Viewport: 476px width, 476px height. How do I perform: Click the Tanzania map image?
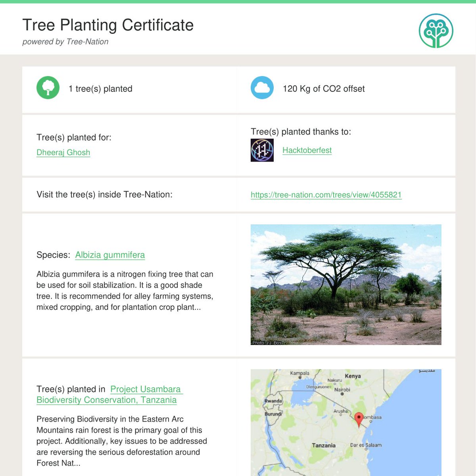(346, 422)
